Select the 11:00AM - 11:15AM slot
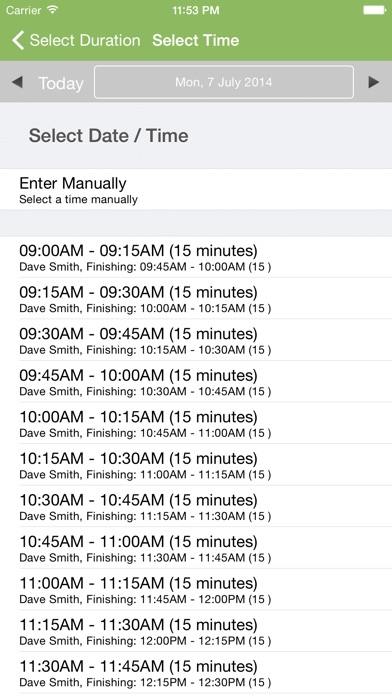The width and height of the screenshot is (392, 696). point(196,589)
